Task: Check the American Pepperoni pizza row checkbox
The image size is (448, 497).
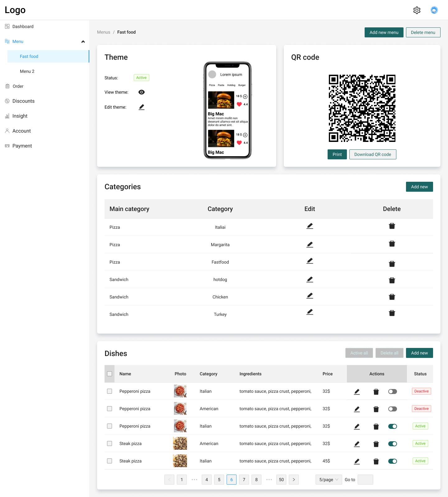Action: click(110, 409)
